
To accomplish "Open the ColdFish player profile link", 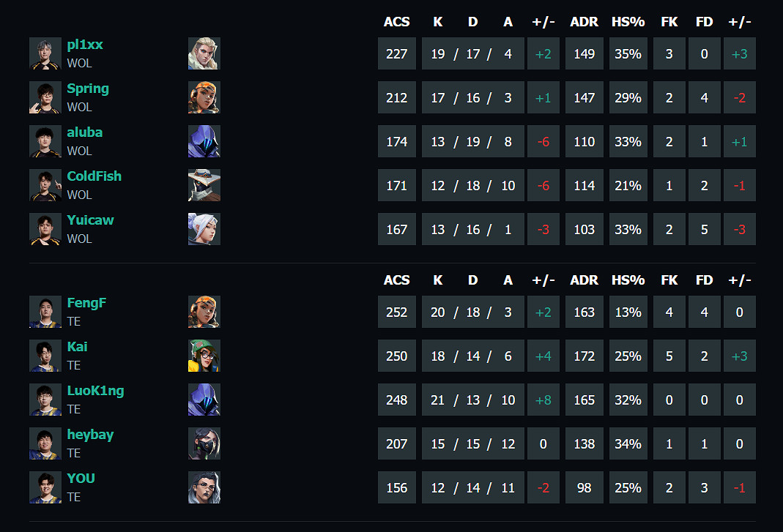I will [x=94, y=176].
